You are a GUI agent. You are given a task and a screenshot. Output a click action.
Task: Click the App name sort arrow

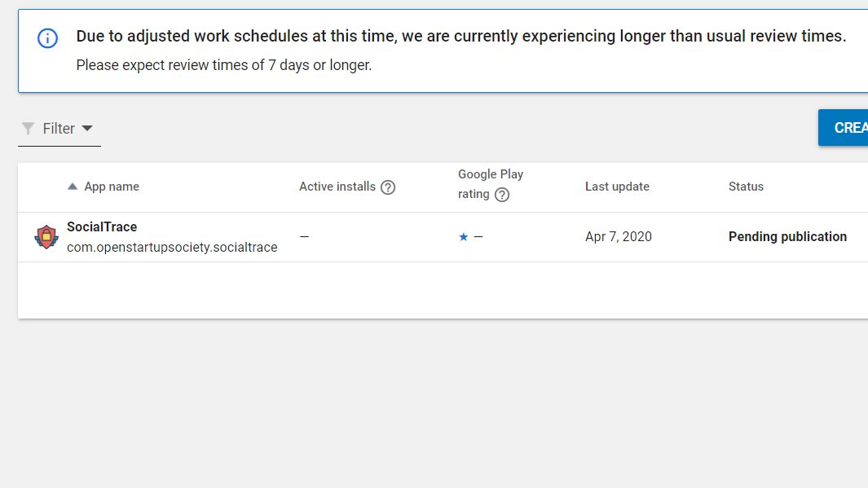point(73,187)
